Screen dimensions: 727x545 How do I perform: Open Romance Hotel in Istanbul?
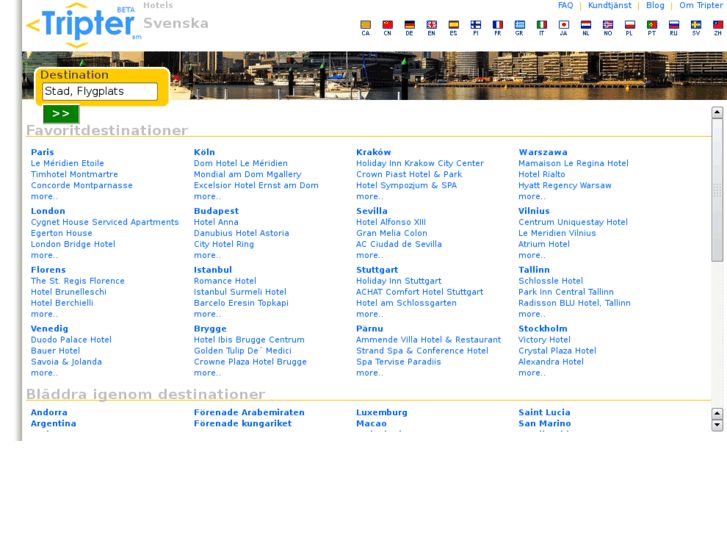coord(225,281)
